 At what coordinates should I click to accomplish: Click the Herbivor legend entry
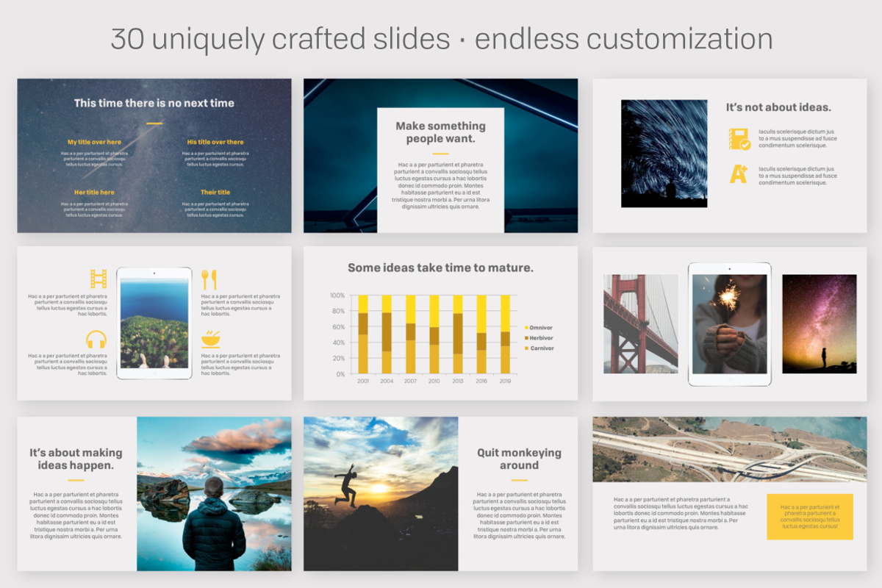pos(538,338)
